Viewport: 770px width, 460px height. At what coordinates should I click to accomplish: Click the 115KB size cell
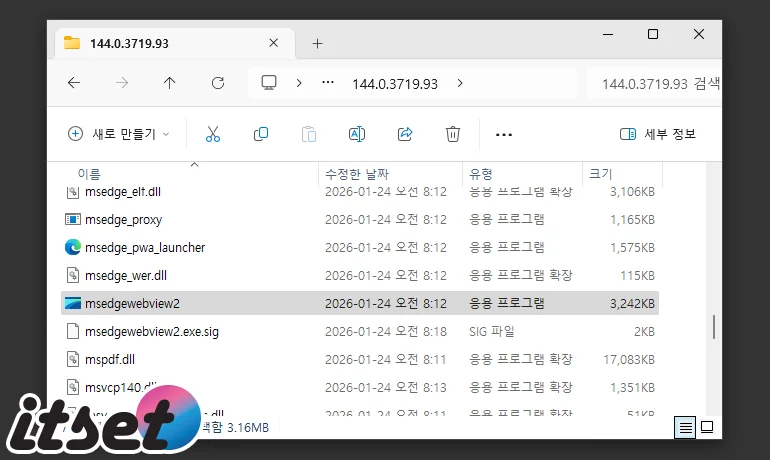(637, 276)
